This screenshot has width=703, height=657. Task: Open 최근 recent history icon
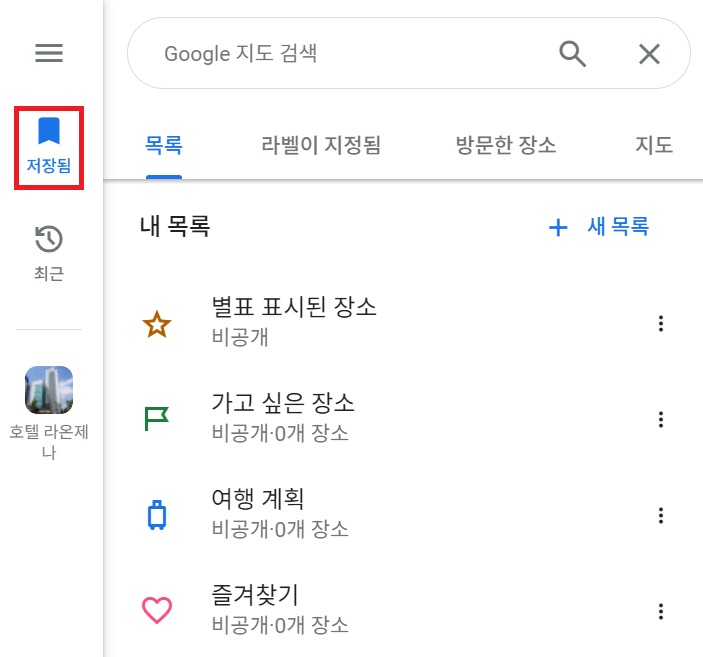(x=49, y=253)
